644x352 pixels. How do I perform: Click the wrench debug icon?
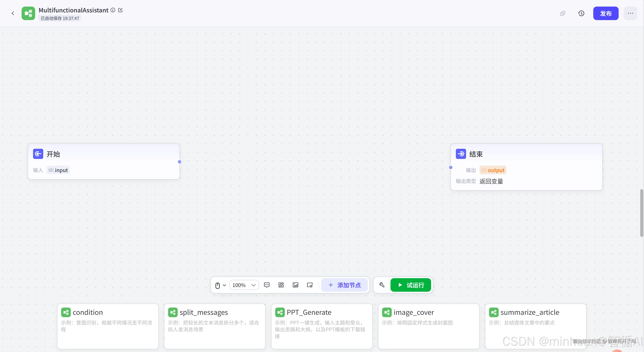coord(382,285)
